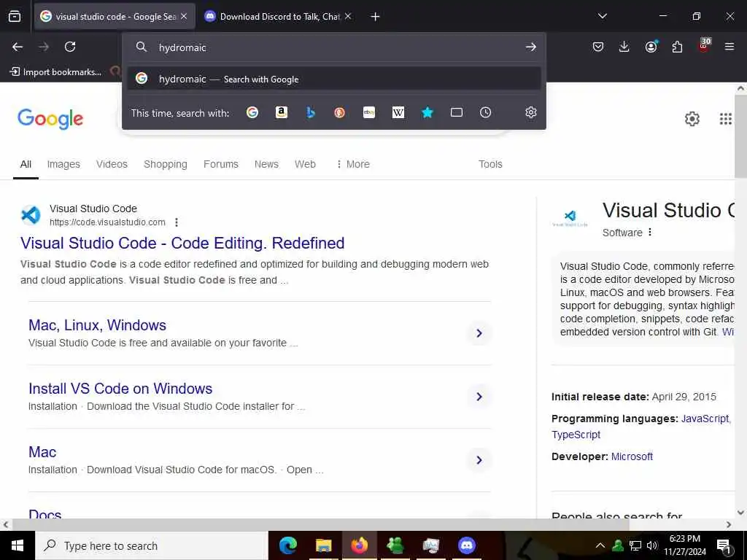Select the Shopping search tab
This screenshot has width=747, height=560.
coord(166,164)
